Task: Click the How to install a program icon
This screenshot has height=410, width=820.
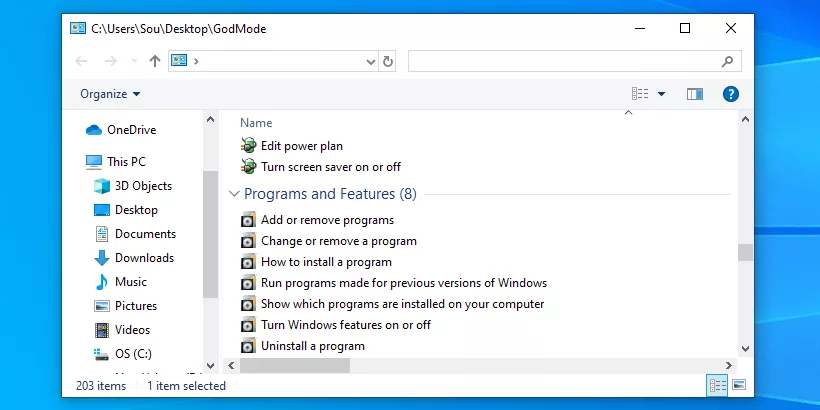Action: pos(248,262)
